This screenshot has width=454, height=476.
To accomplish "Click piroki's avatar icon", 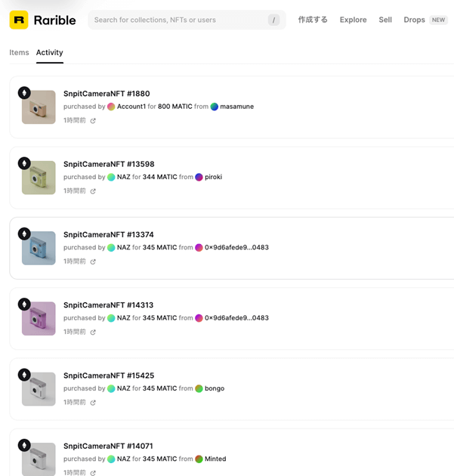I will [x=199, y=177].
